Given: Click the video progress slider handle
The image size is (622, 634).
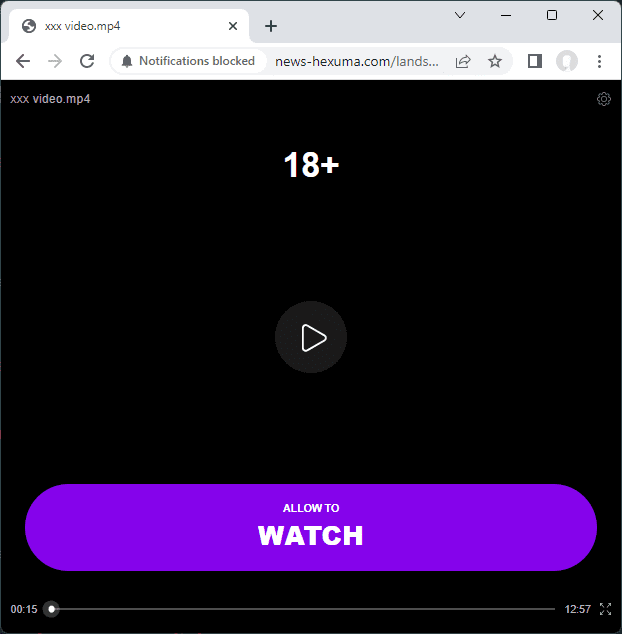Looking at the screenshot, I should tap(51, 609).
